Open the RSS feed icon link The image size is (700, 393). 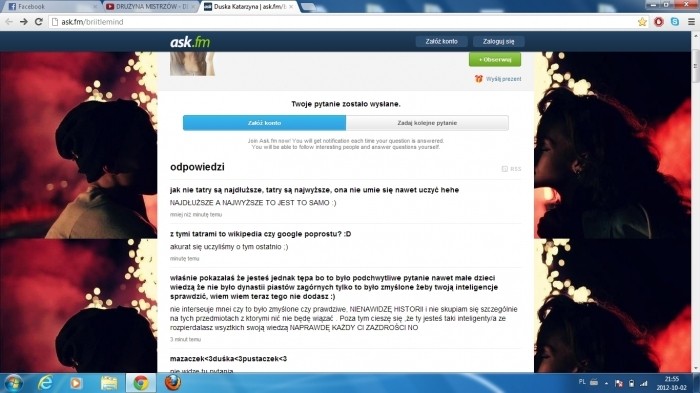tap(511, 169)
